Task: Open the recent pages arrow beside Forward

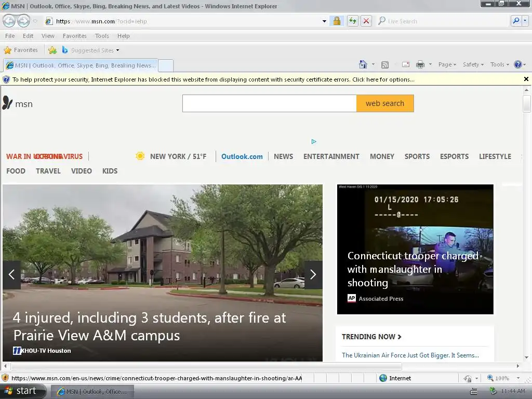Action: tap(35, 21)
